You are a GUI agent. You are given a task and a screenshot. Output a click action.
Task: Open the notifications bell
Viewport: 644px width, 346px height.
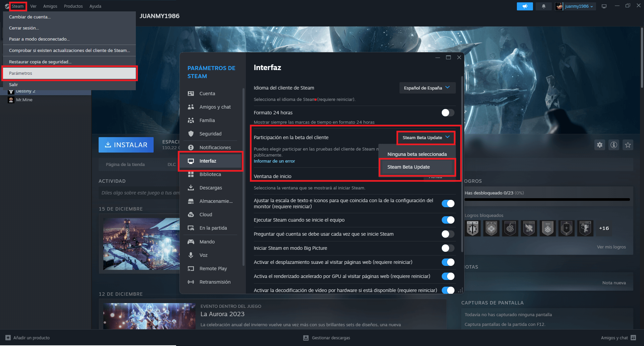click(x=544, y=6)
